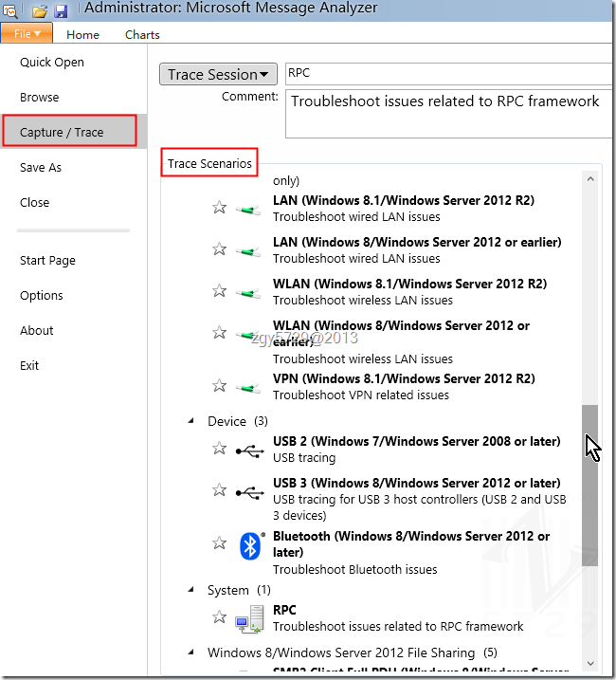Select WLAN (Windows 8/Windows Server 2012 or earlier)
616x680 pixels.
[x=401, y=333]
